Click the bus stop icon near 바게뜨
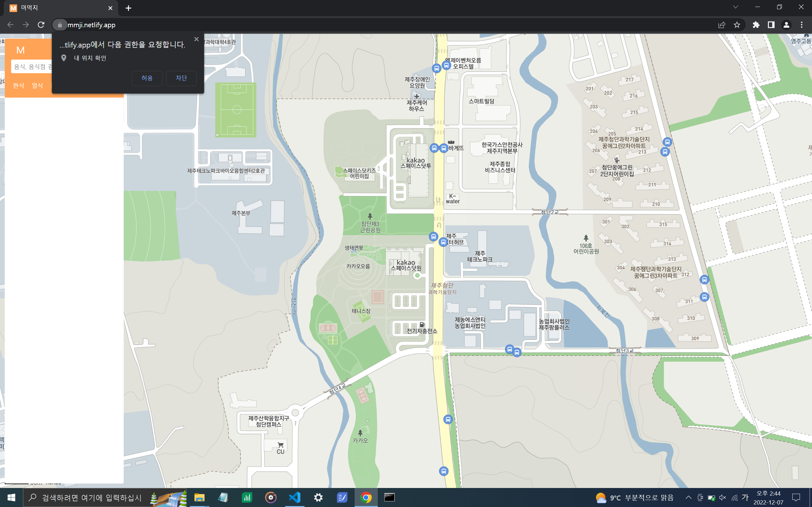This screenshot has height=507, width=812. [x=443, y=148]
